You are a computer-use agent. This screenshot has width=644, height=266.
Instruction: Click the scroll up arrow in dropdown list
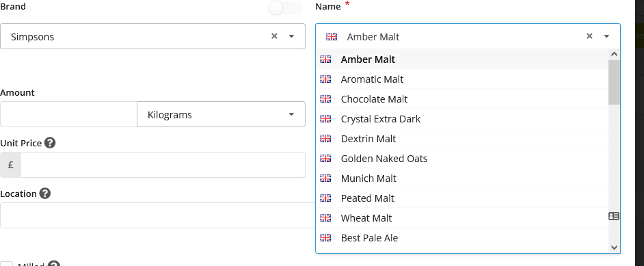click(615, 54)
